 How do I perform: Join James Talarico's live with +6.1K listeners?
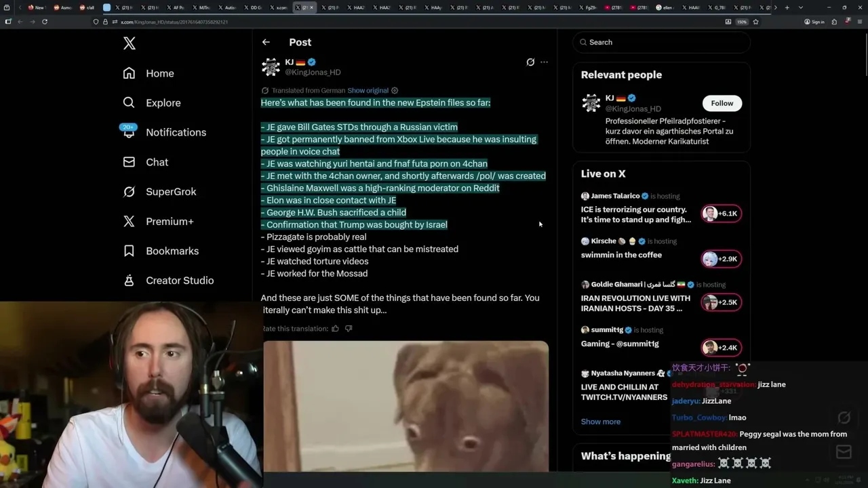point(722,213)
